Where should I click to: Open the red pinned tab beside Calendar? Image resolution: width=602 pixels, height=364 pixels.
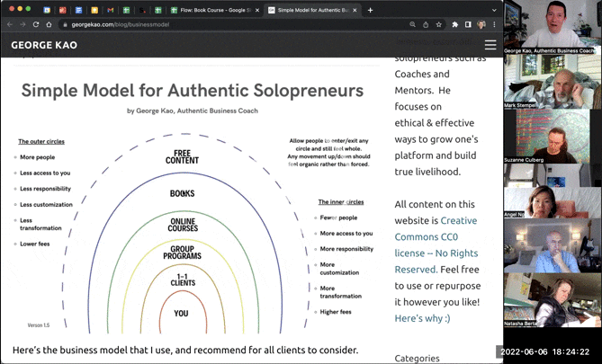click(63, 11)
